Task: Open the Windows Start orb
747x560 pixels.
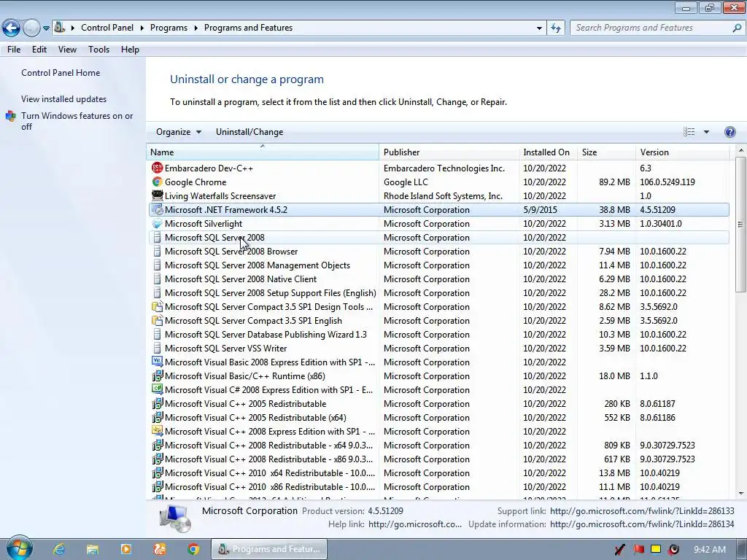Action: pos(19,548)
